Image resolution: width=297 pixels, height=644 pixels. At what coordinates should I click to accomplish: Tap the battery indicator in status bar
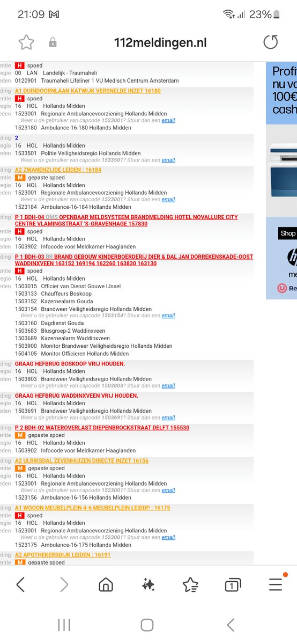tap(276, 14)
